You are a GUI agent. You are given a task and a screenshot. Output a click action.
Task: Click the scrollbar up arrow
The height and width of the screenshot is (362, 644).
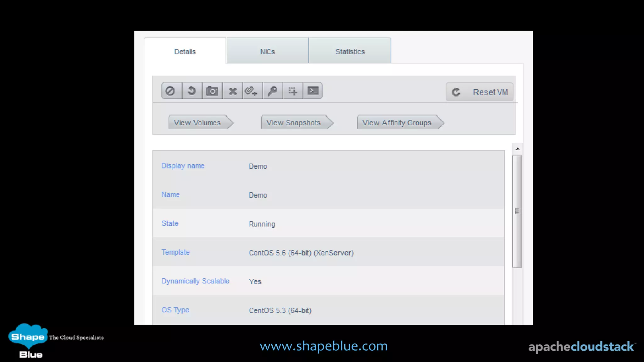pos(518,149)
